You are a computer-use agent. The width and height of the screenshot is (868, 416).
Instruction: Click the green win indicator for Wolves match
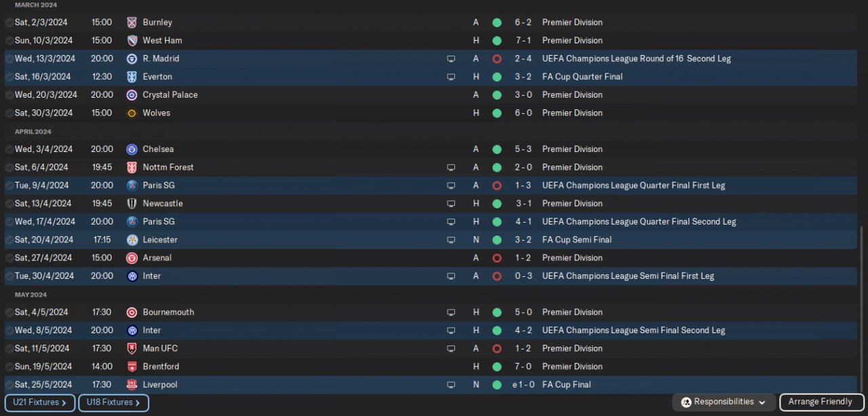pyautogui.click(x=497, y=113)
